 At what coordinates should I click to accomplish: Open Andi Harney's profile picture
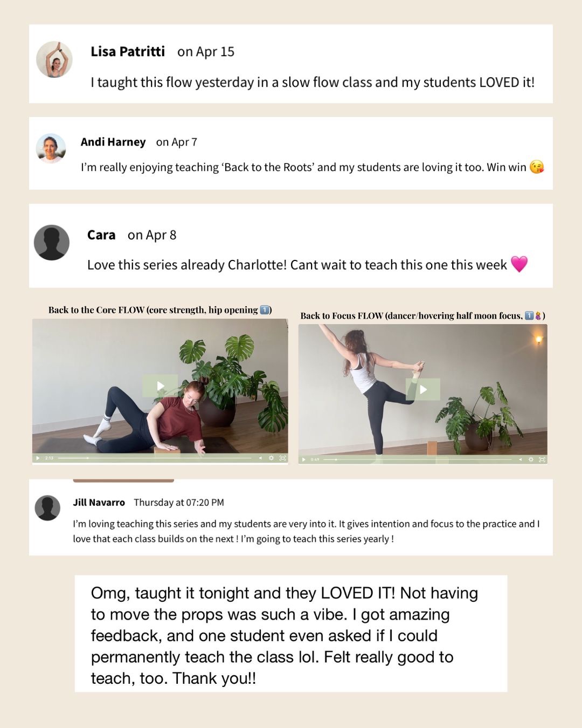pos(51,148)
